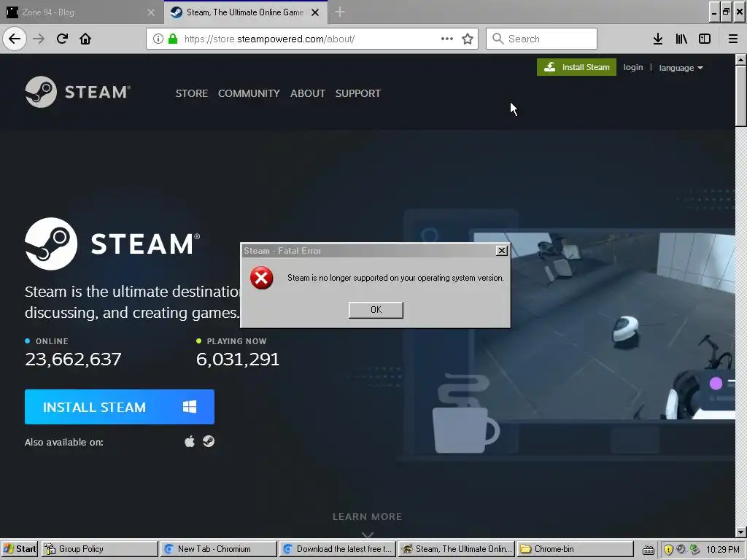Open the downloads arrow in toolbar
Viewport: 747px width, 560px height.
(658, 39)
